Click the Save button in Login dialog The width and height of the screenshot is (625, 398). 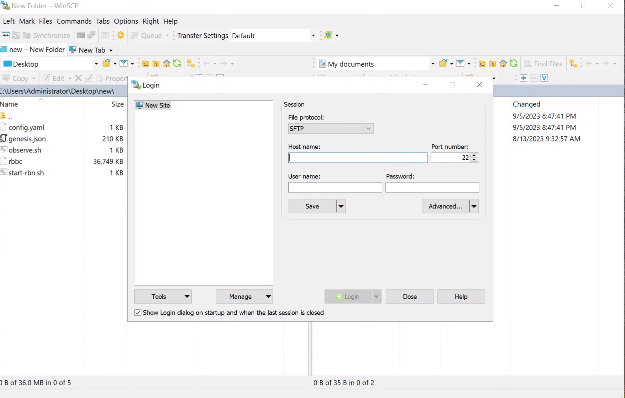tap(312, 206)
